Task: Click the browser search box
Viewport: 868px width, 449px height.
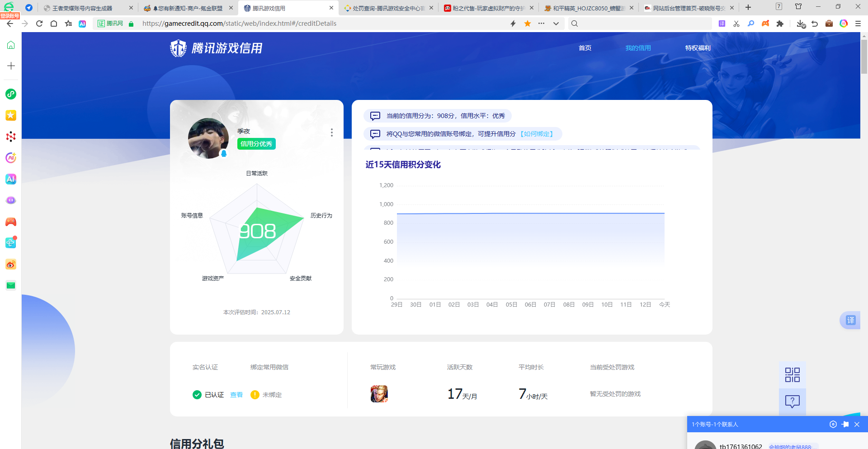Action: [x=640, y=24]
